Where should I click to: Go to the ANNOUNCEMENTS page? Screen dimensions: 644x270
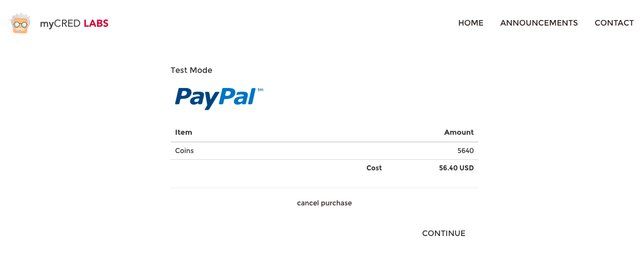coord(539,23)
